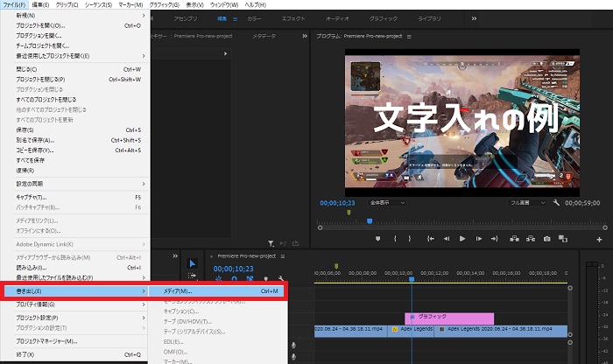Open the メタデータ panel tab
The image size is (613, 364).
(x=264, y=36)
